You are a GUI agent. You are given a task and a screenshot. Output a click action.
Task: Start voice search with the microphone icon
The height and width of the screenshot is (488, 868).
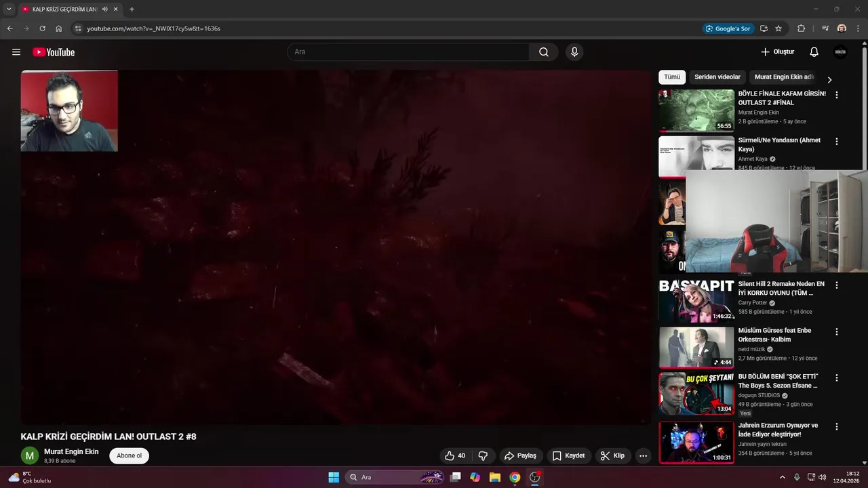pyautogui.click(x=574, y=52)
